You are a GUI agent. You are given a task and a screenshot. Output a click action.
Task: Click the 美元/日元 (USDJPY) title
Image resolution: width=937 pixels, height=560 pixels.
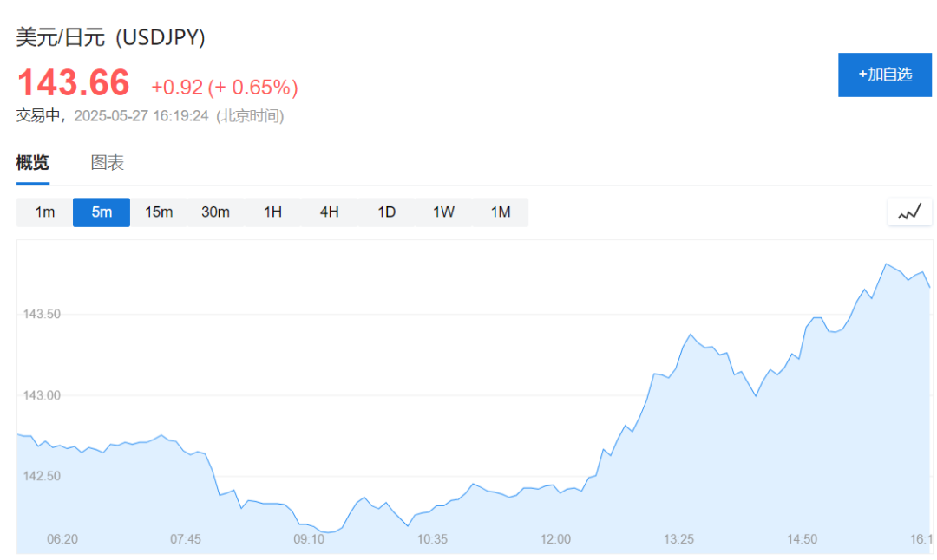(x=110, y=37)
